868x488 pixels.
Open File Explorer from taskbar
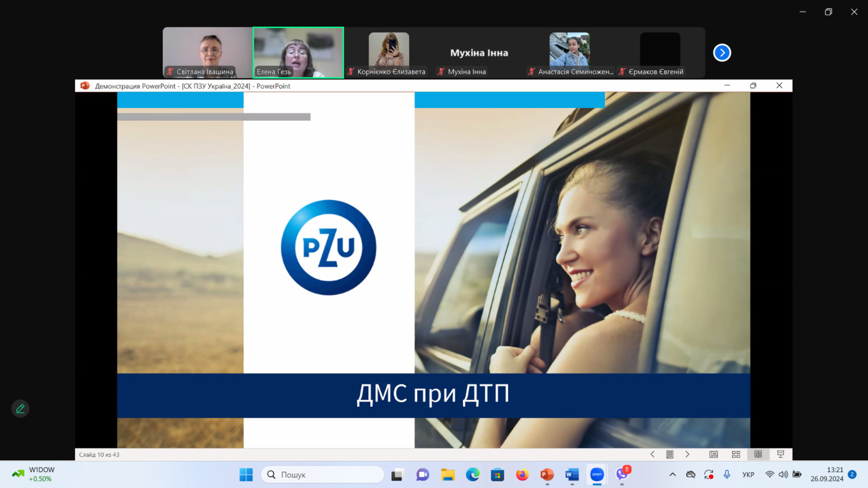click(x=448, y=475)
